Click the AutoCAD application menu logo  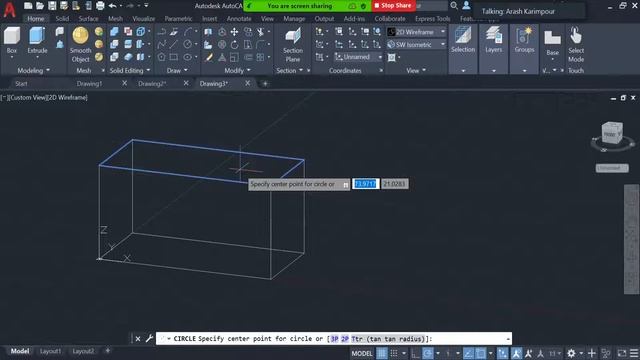point(9,9)
